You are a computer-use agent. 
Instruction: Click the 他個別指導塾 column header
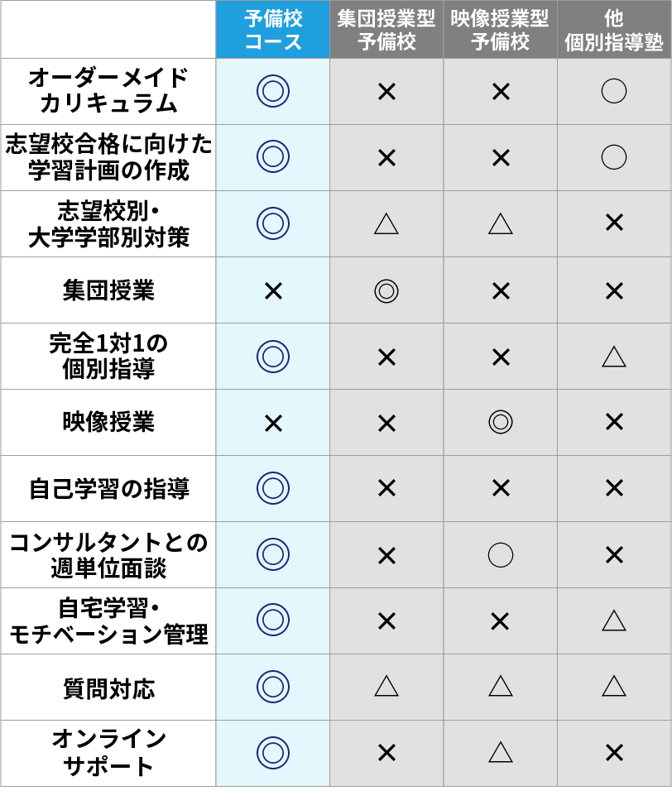[614, 30]
